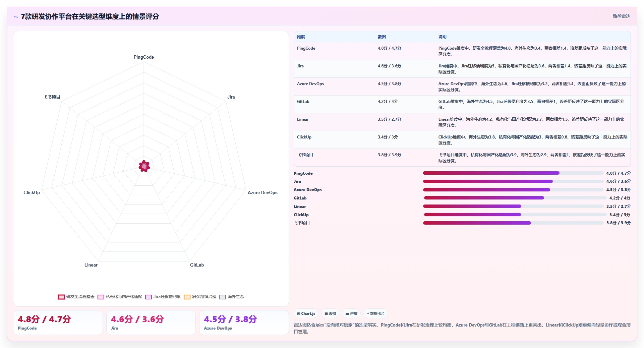This screenshot has height=348, width=644.
Task: Click the GitLab name in the progress list
Action: tap(300, 198)
